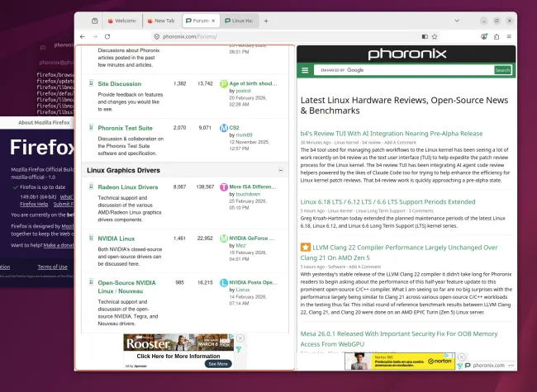Go forward with the browser forward arrow
This screenshot has width=537, height=392.
[95, 36]
